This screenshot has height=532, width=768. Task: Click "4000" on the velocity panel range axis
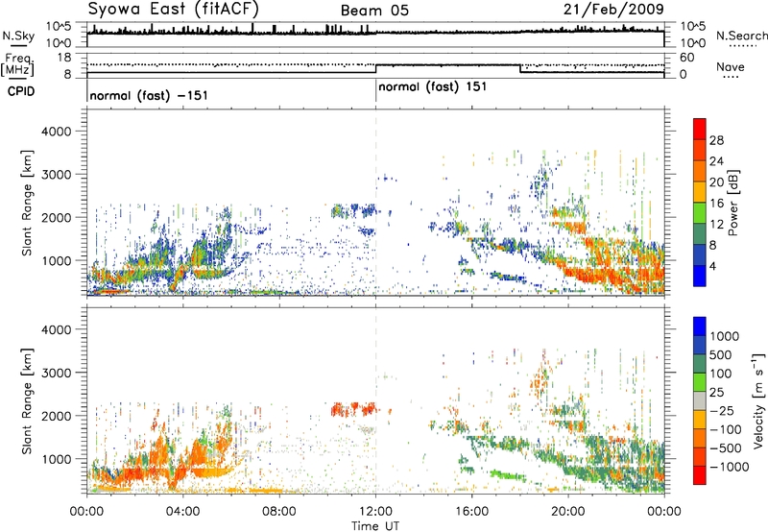tap(57, 329)
